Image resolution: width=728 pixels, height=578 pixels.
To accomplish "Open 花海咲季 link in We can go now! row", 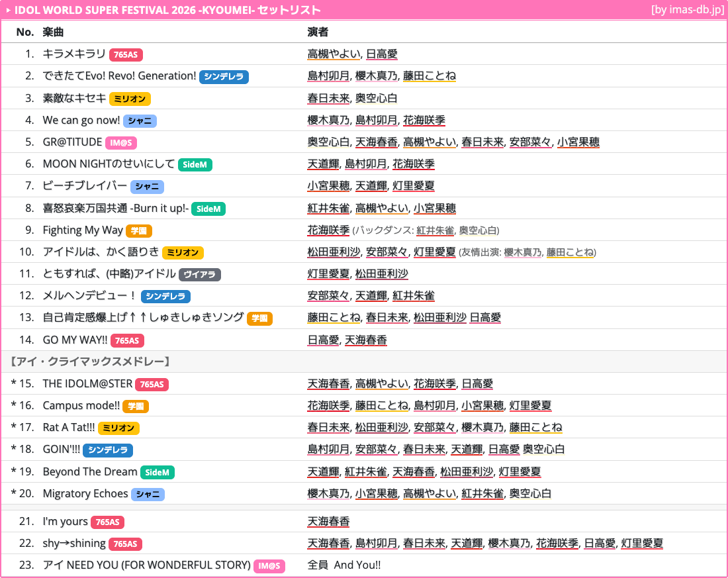I will coord(424,120).
